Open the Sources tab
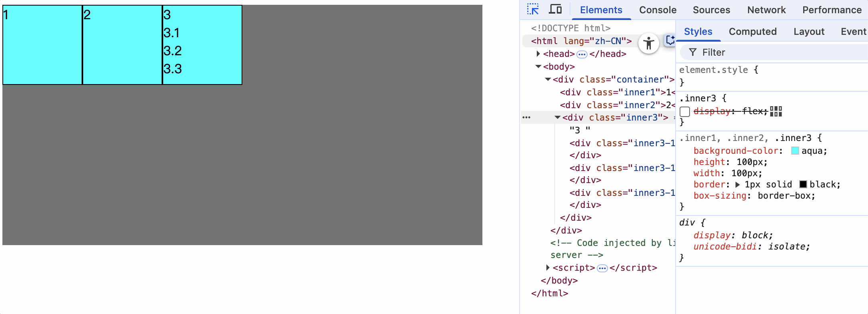The image size is (868, 314). (x=712, y=10)
